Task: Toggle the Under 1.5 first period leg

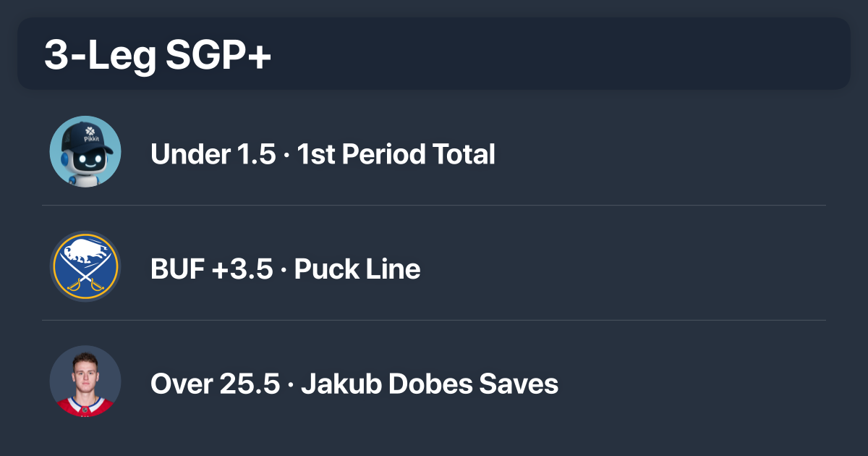Action: [x=322, y=153]
